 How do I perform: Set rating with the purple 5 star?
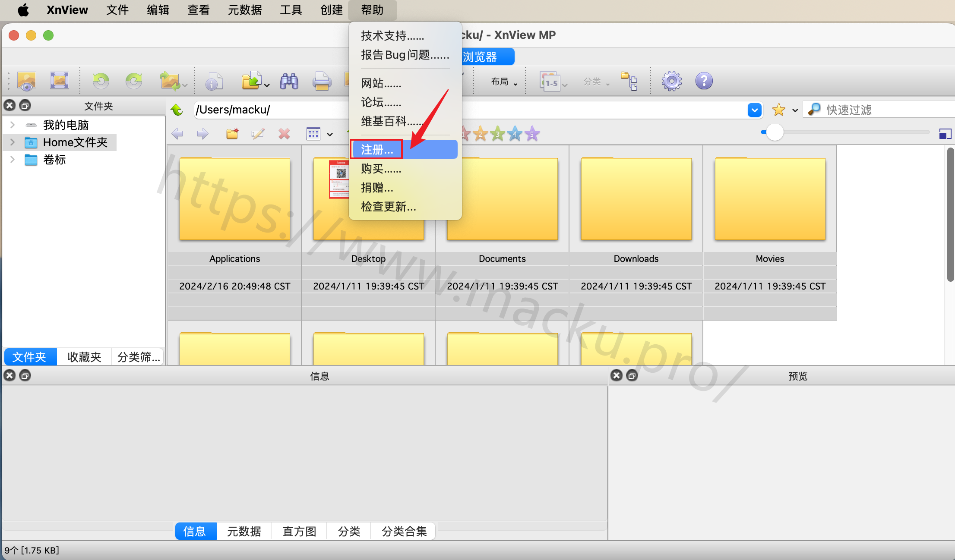532,134
